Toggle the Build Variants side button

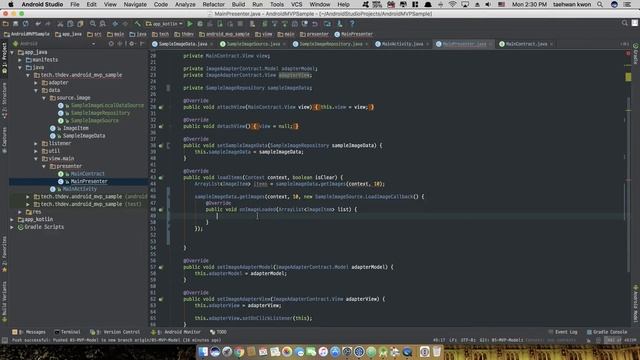point(4,302)
